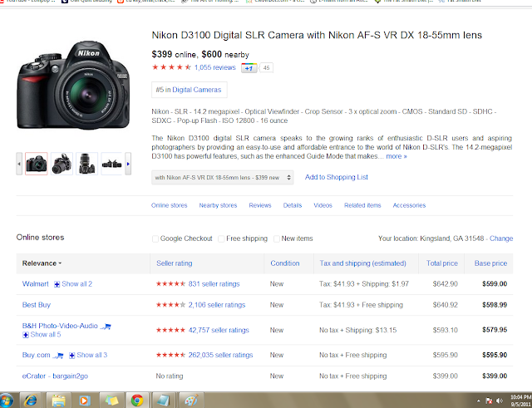Click the Walmart seller rating stars
The height and width of the screenshot is (408, 532).
click(x=170, y=284)
